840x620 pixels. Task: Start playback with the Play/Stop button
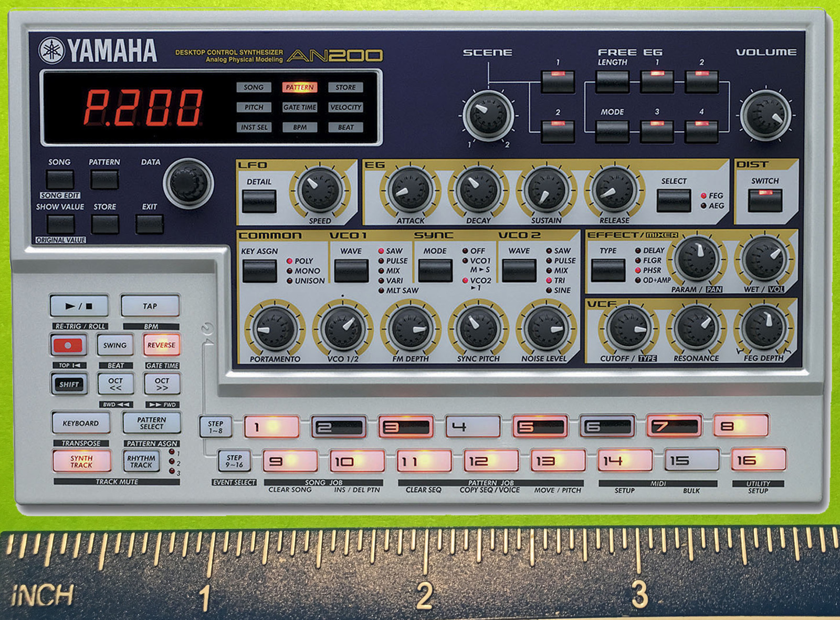click(x=79, y=306)
